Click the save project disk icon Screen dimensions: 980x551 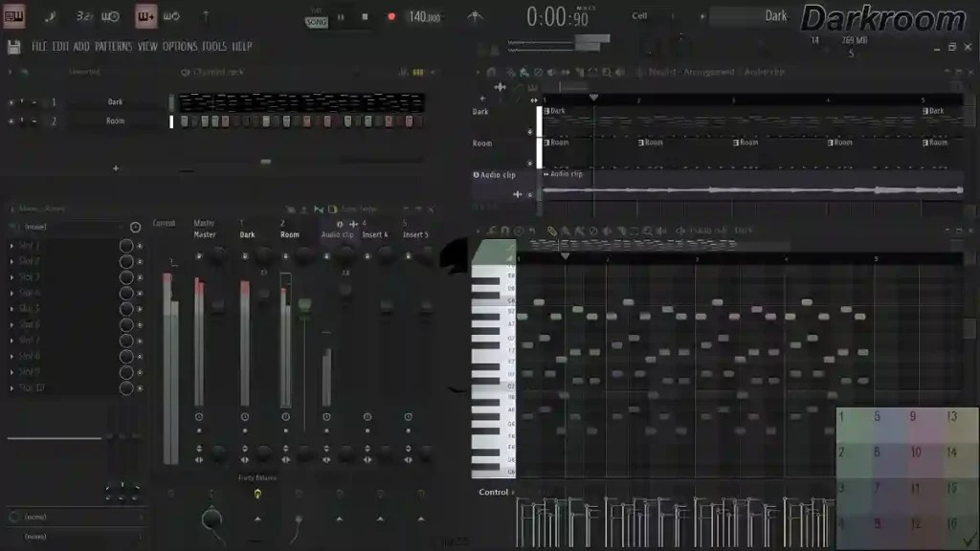tap(14, 47)
